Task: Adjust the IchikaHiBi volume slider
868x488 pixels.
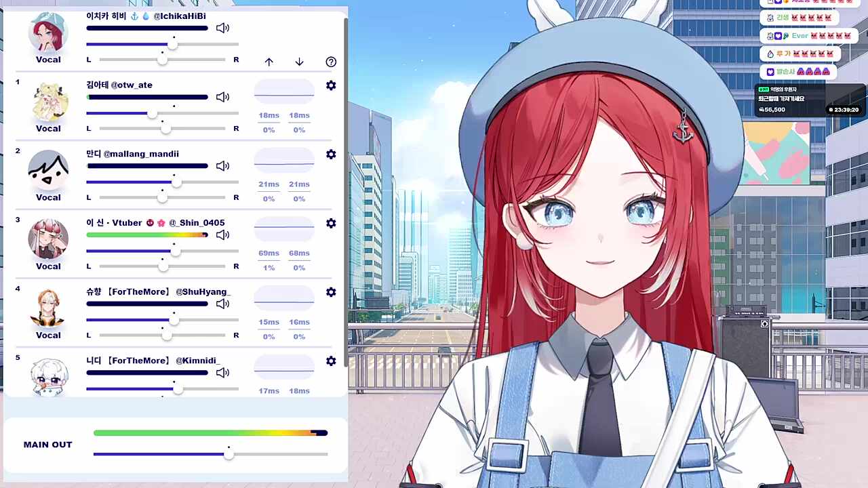Action: click(163, 44)
